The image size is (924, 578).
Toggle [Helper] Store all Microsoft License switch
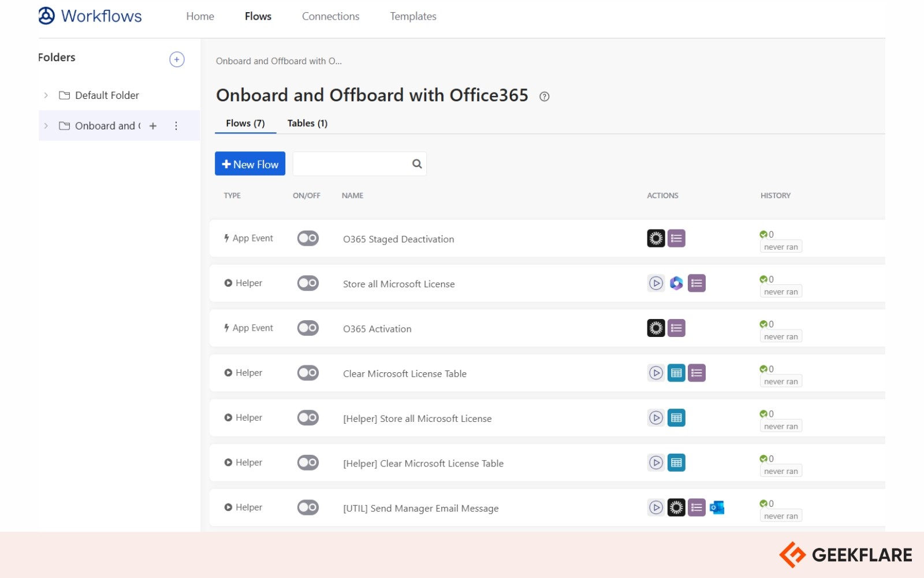point(308,418)
